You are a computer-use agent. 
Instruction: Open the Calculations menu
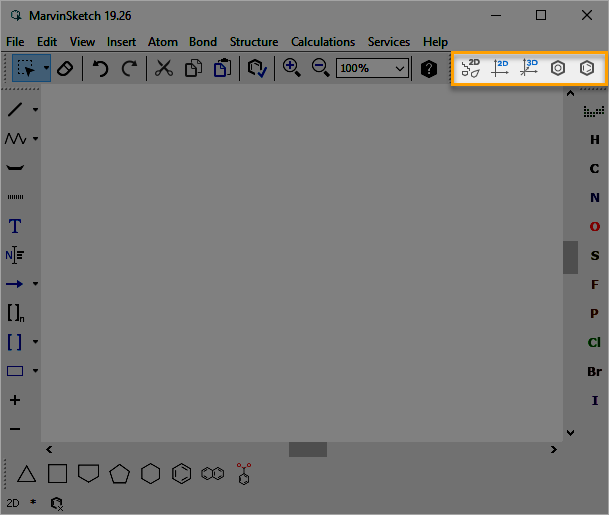tap(323, 42)
